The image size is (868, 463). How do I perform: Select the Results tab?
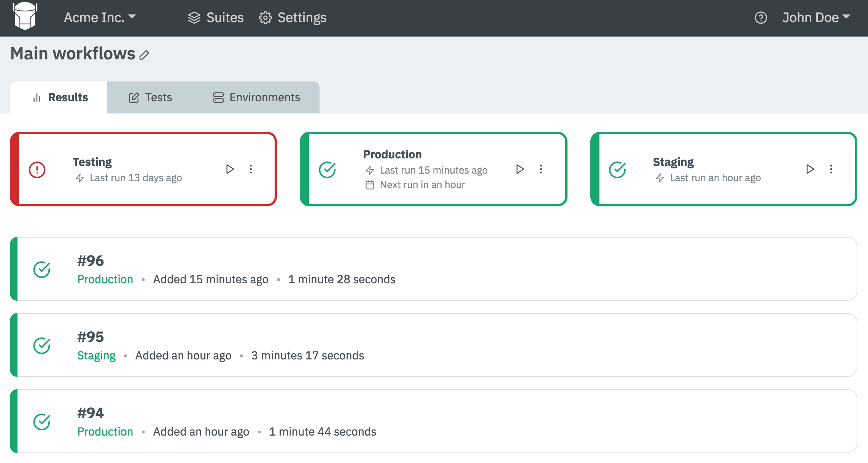(60, 97)
